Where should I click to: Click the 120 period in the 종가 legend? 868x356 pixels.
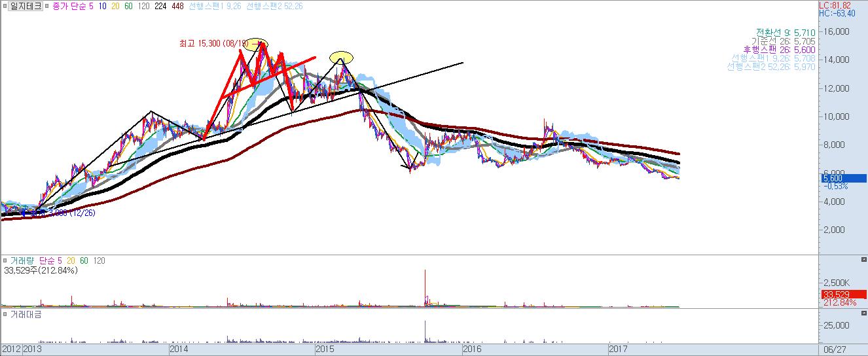143,6
